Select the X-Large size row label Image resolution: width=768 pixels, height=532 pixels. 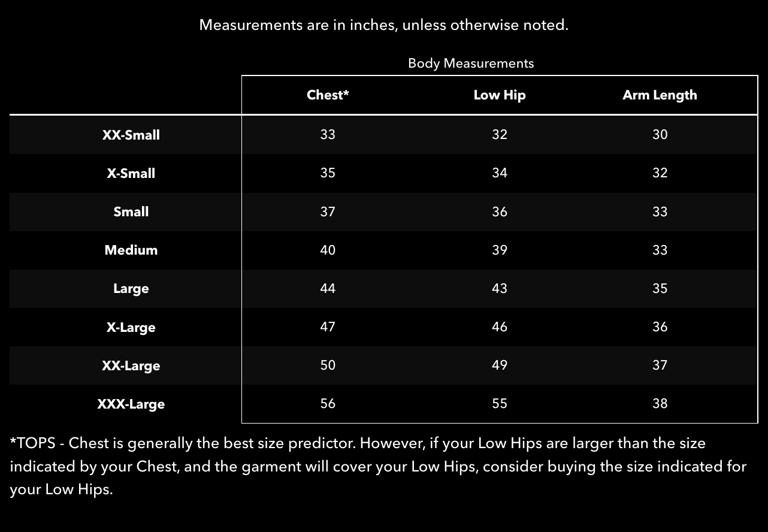[x=131, y=327]
